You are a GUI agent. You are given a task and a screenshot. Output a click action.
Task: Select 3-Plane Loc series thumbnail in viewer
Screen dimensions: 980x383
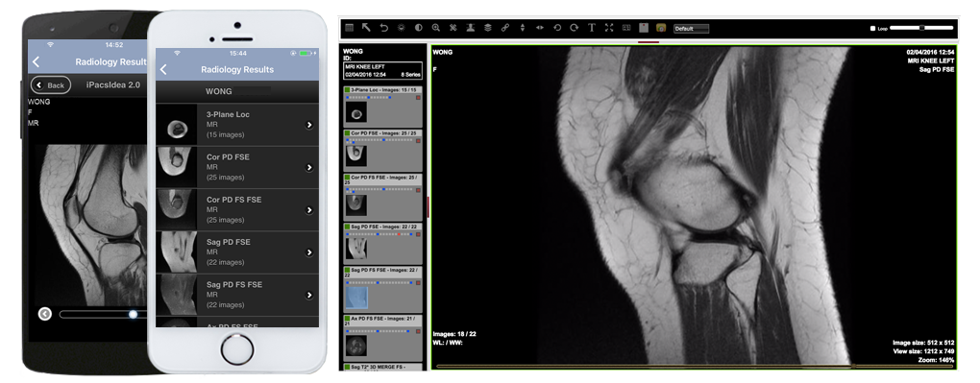(x=356, y=113)
